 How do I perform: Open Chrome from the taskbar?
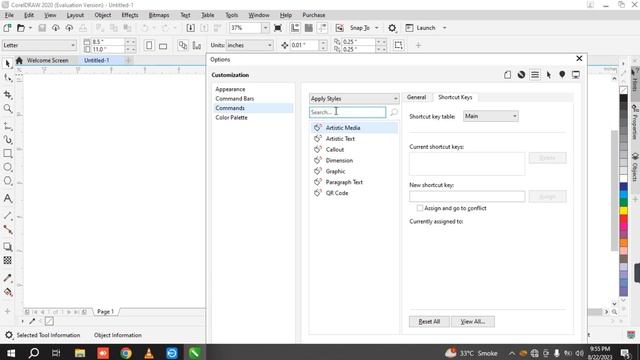pos(126,353)
